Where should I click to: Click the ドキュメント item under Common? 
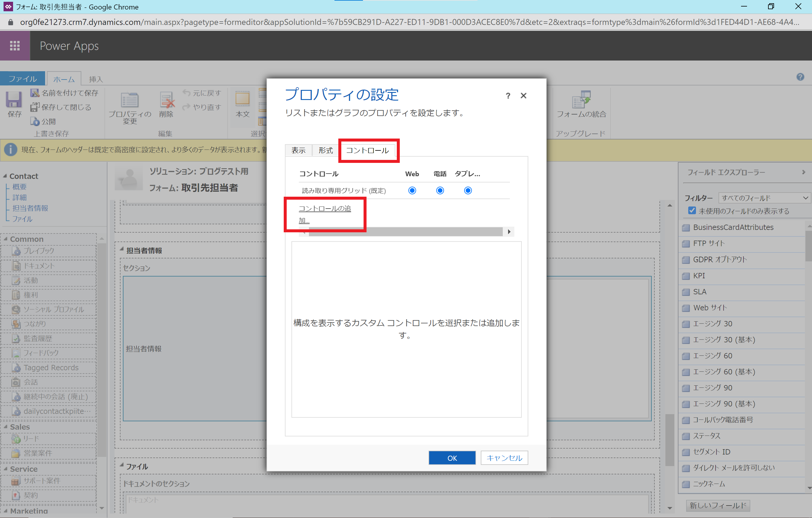point(49,266)
